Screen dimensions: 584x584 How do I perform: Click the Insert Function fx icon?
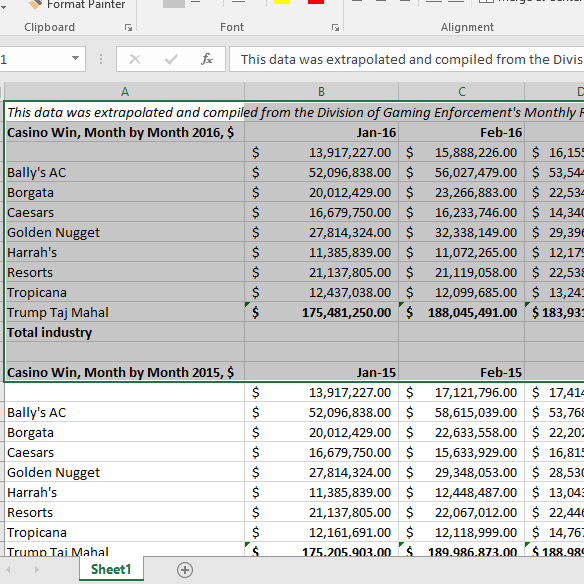(x=207, y=59)
